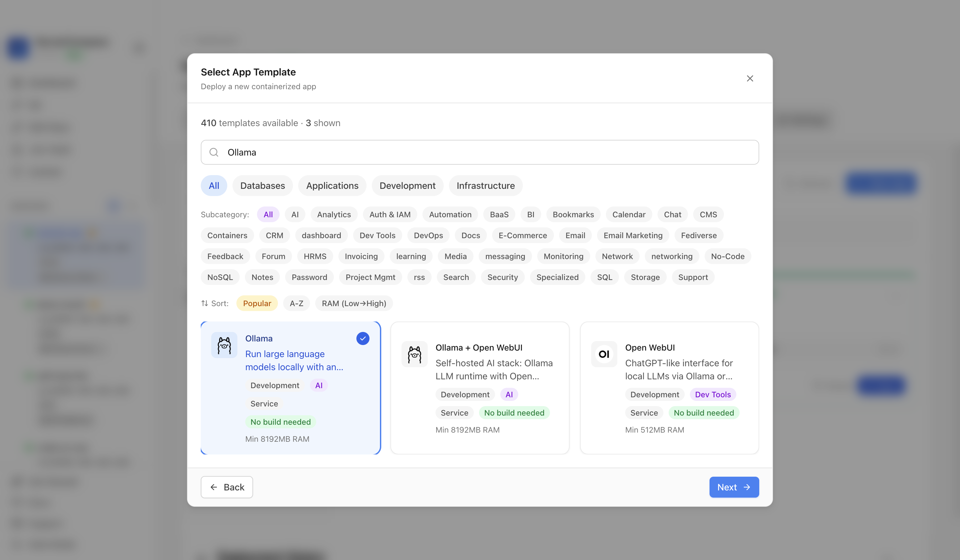Filter by Calendar subcategory
The width and height of the screenshot is (960, 560).
tap(629, 215)
